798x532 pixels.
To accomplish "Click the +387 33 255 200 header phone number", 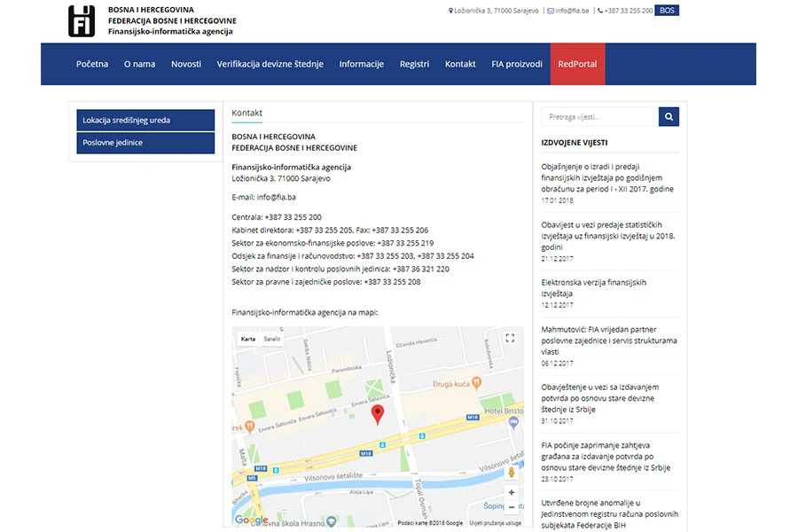I will coord(629,11).
